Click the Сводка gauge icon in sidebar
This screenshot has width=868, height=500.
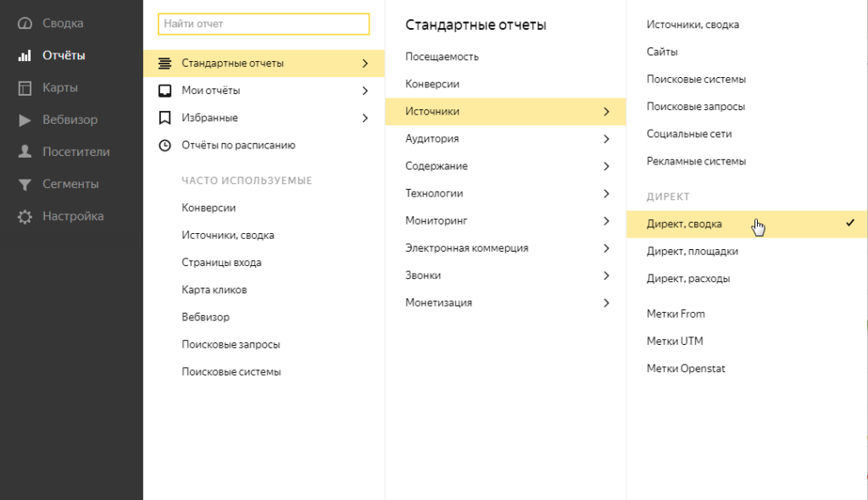pyautogui.click(x=25, y=24)
